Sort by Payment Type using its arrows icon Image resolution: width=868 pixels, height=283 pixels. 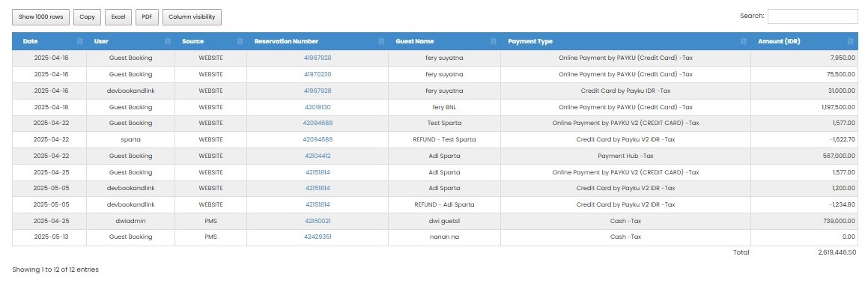[744, 41]
